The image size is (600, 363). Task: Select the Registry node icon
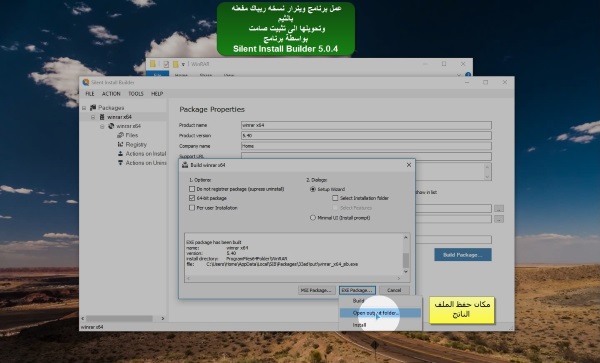[120, 144]
